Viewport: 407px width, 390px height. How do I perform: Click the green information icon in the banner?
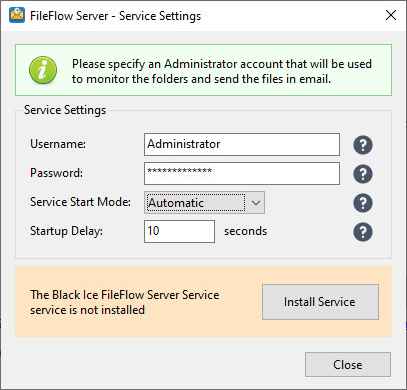pyautogui.click(x=43, y=70)
